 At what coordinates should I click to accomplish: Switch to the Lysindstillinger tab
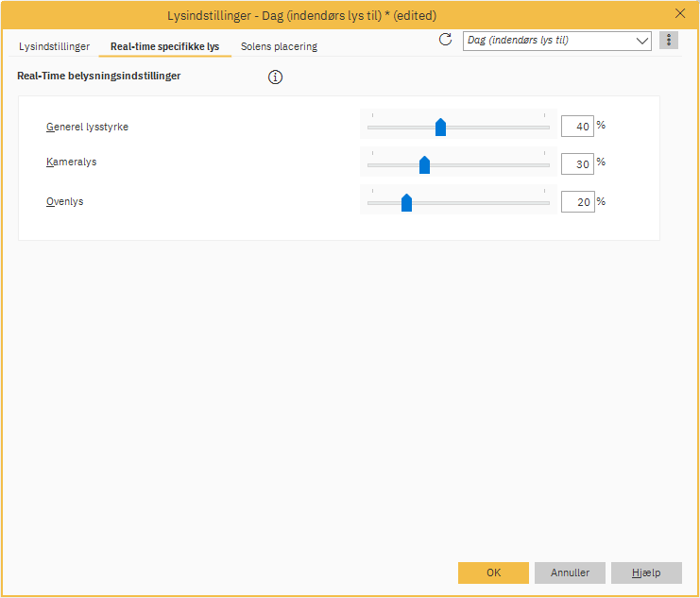(x=55, y=46)
